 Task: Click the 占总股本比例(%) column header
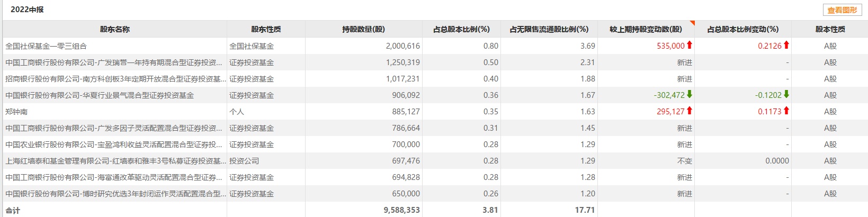461,30
